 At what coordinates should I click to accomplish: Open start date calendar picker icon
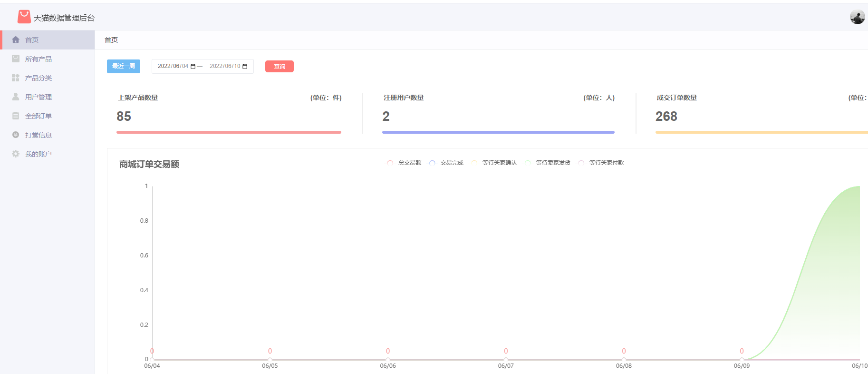tap(193, 66)
